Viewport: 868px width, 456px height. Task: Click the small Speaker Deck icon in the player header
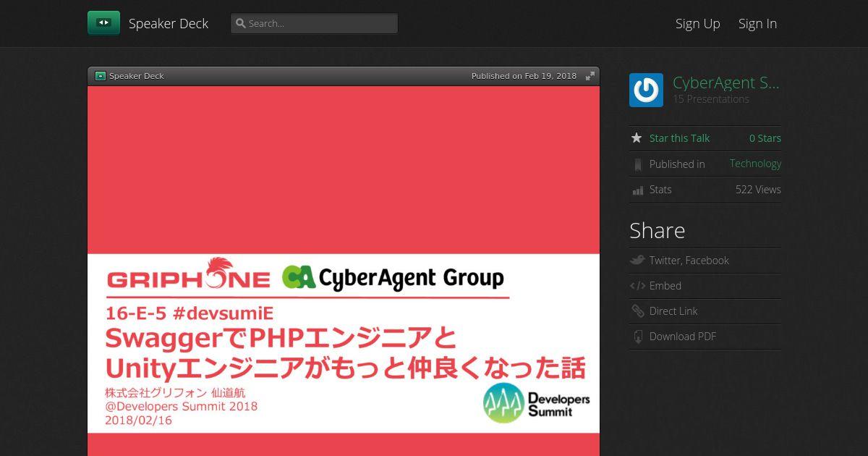tap(101, 75)
